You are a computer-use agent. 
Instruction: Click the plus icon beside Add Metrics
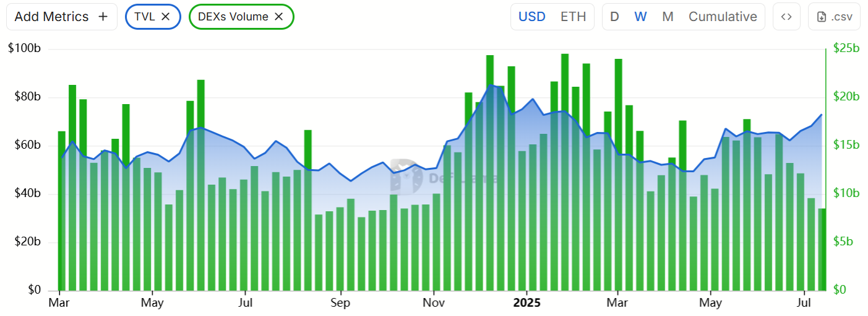pyautogui.click(x=103, y=17)
